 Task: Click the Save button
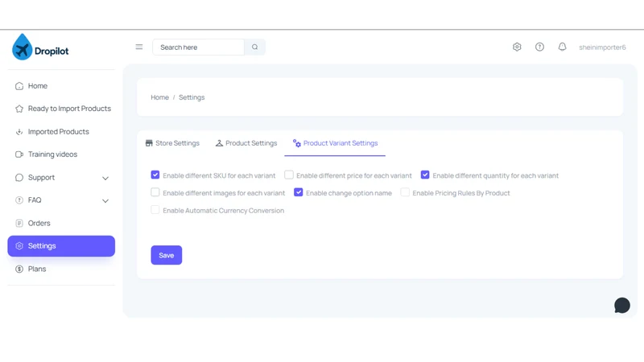click(167, 255)
